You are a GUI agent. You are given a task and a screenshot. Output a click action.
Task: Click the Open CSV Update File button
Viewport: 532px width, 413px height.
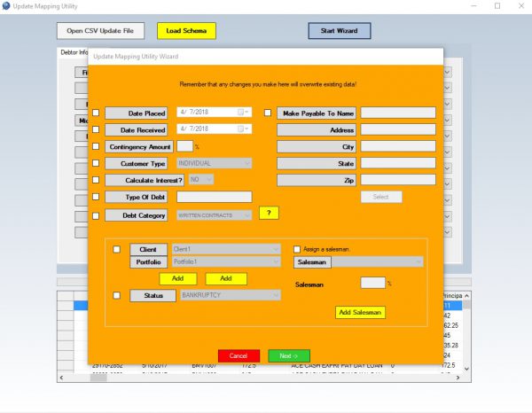[x=100, y=31]
